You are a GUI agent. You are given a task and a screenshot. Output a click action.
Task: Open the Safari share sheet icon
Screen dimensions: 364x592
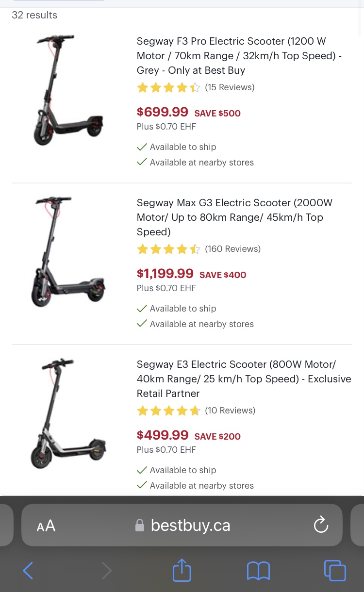tap(182, 570)
